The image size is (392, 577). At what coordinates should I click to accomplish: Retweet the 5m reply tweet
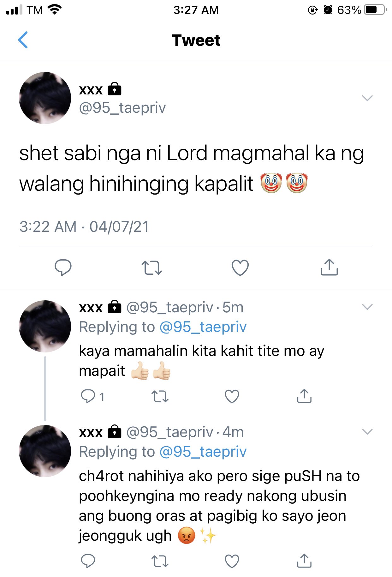click(x=160, y=396)
